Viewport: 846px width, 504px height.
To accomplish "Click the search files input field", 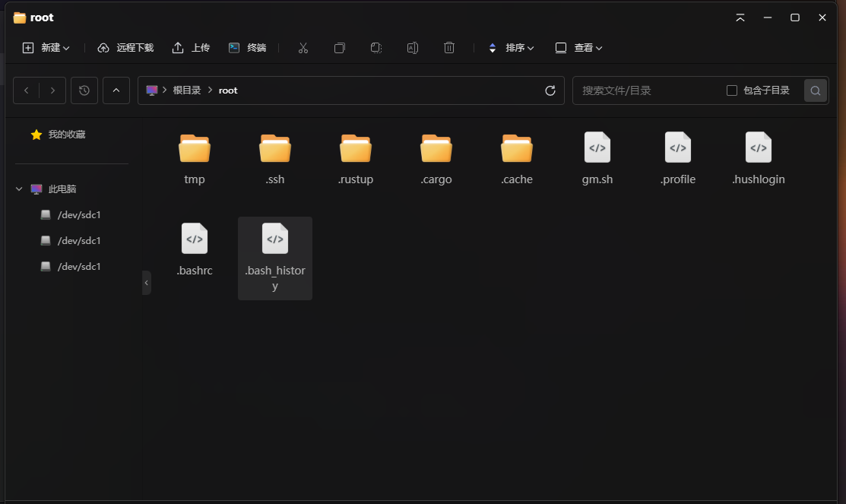I will click(646, 90).
